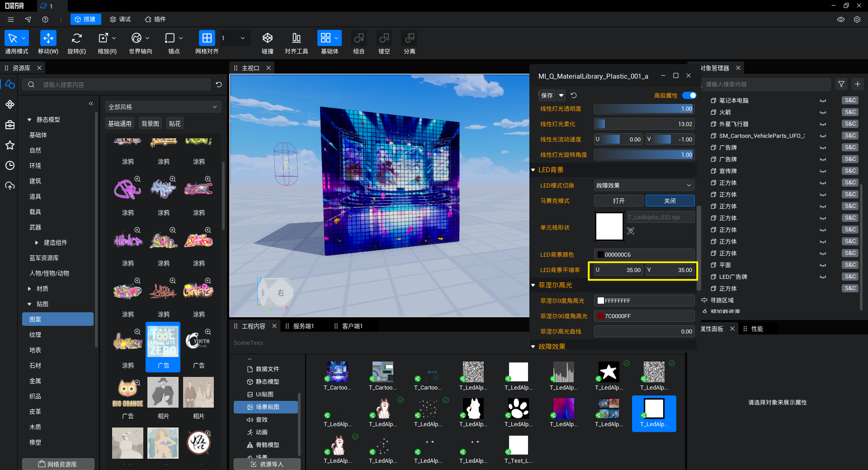Switch to the 插件 plugins tab

tap(155, 19)
